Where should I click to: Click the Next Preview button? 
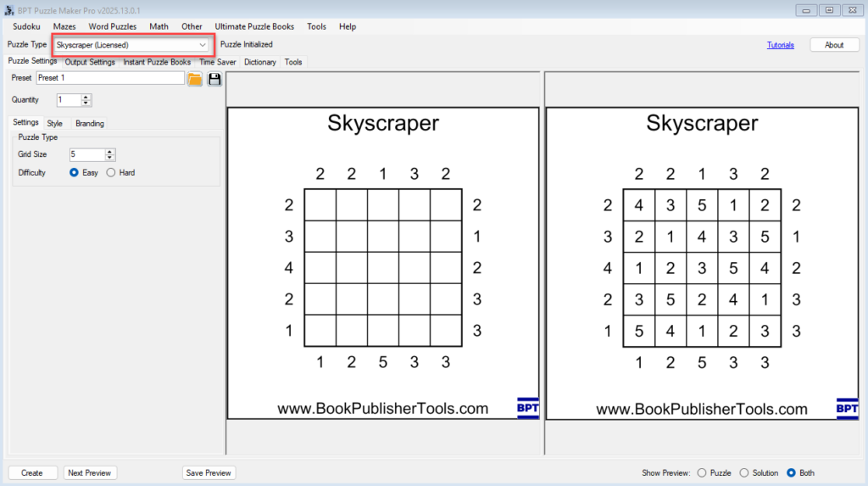click(90, 473)
